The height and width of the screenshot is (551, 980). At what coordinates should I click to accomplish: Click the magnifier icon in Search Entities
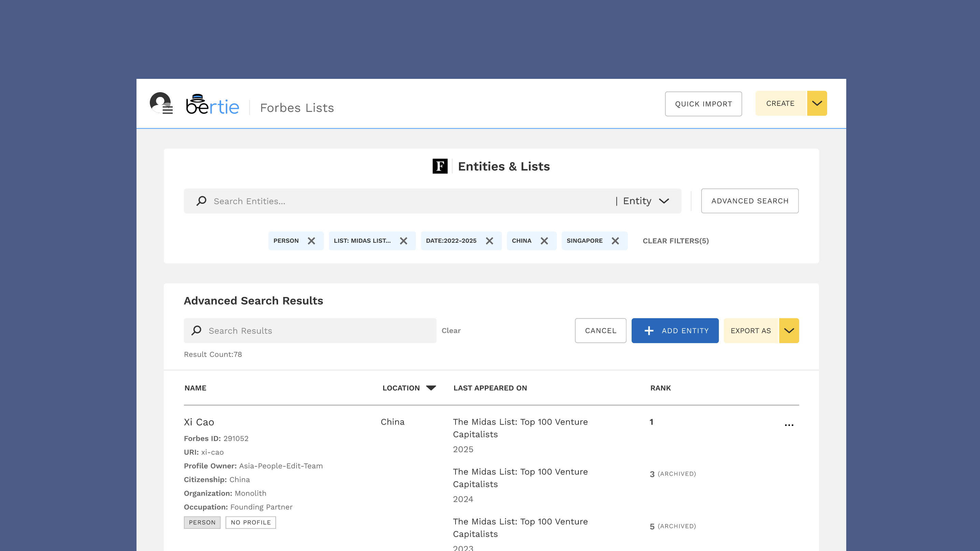click(x=201, y=201)
